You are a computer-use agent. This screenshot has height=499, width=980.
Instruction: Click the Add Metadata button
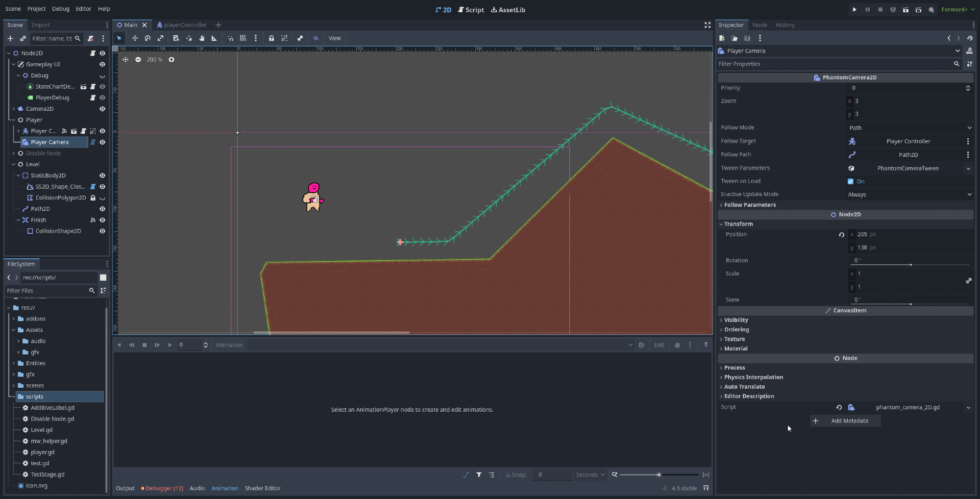[845, 421]
